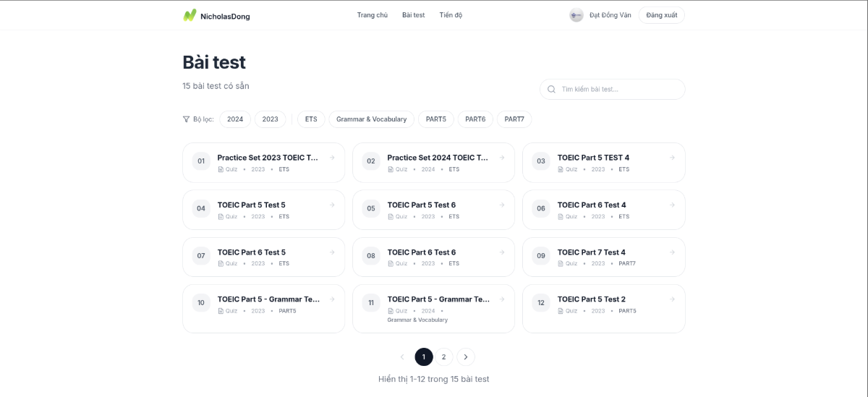Click the funnel filter icon
Viewport: 868px width, 397px height.
pyautogui.click(x=186, y=119)
